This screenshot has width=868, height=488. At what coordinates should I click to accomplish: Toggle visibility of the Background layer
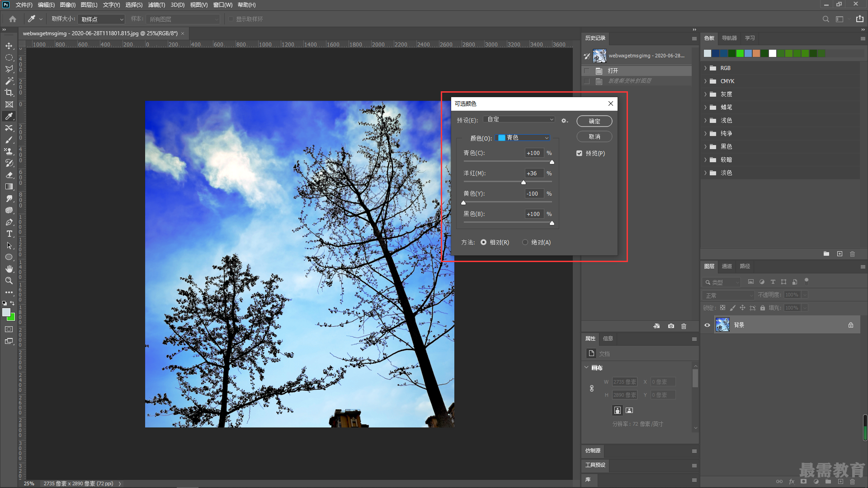click(707, 325)
